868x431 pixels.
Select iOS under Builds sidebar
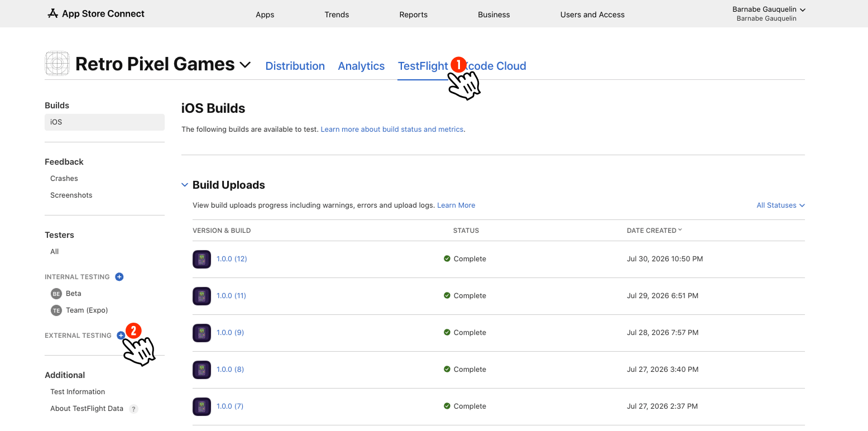[x=104, y=122]
